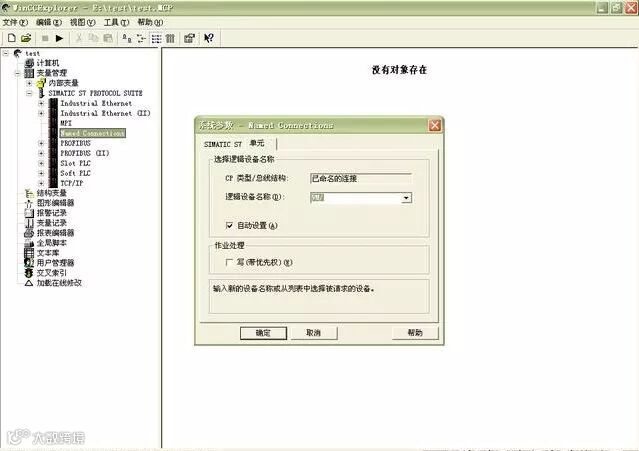
Task: Click the Open project folder icon
Action: 26,38
